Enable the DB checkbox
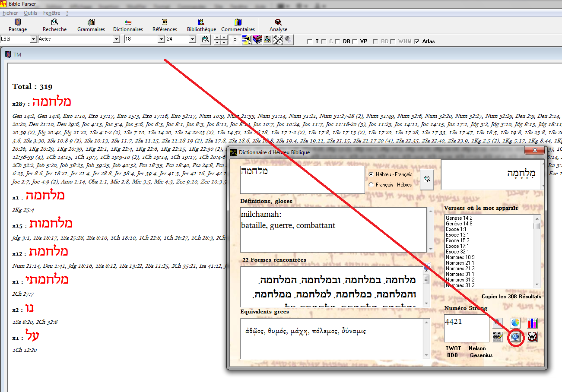Image resolution: width=562 pixels, height=392 pixels. [x=337, y=41]
